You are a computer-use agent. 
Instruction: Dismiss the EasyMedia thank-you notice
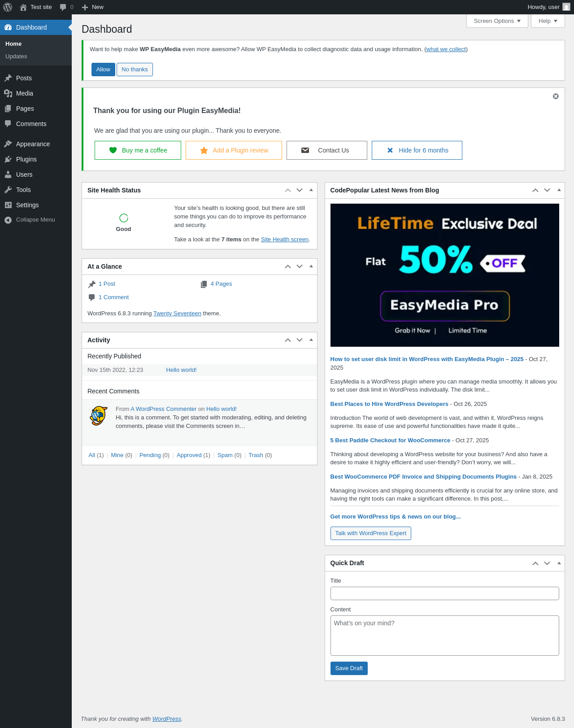pyautogui.click(x=556, y=96)
